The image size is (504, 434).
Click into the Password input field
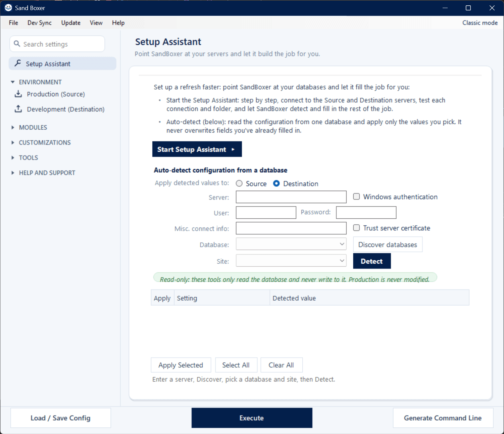(366, 213)
